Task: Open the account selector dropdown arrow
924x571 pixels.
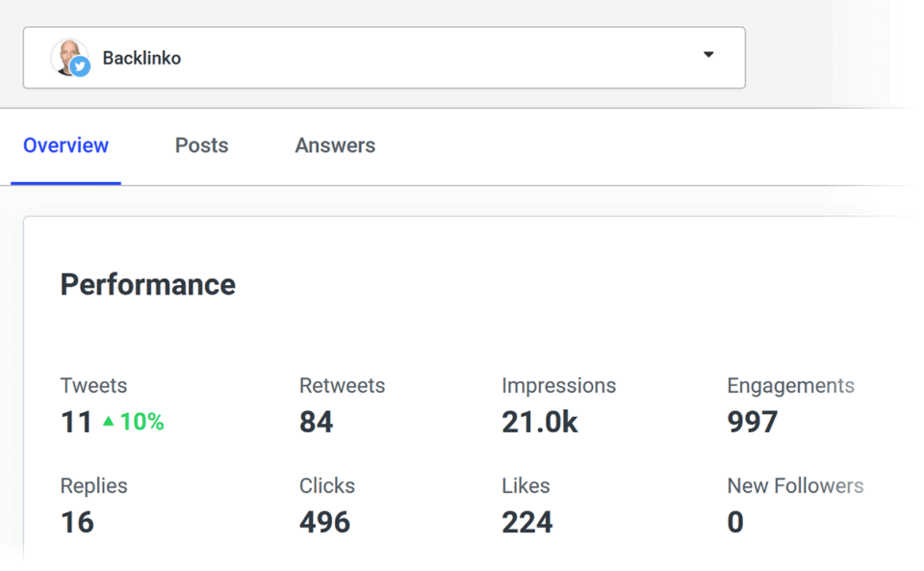Action: click(x=708, y=56)
